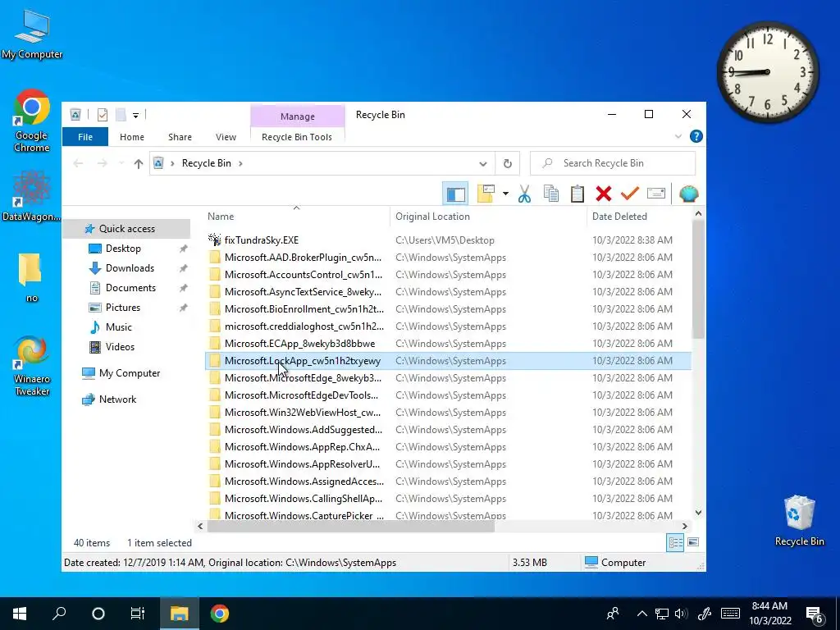Click the folder options toolbar icon
The image size is (840, 630).
tap(486, 194)
